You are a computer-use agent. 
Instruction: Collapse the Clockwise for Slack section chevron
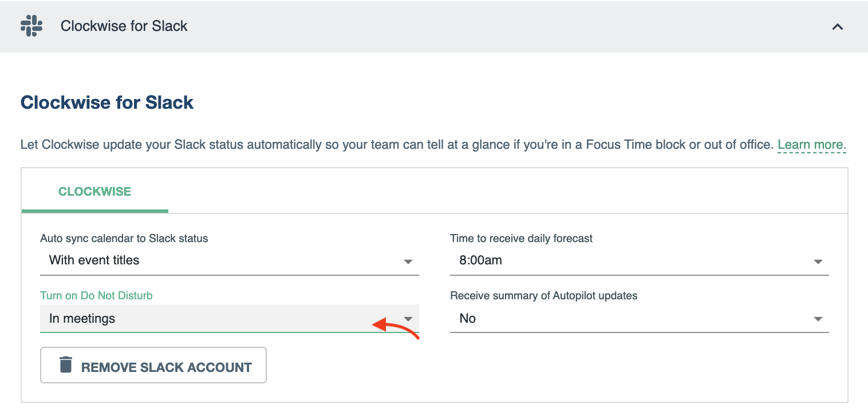[x=837, y=26]
